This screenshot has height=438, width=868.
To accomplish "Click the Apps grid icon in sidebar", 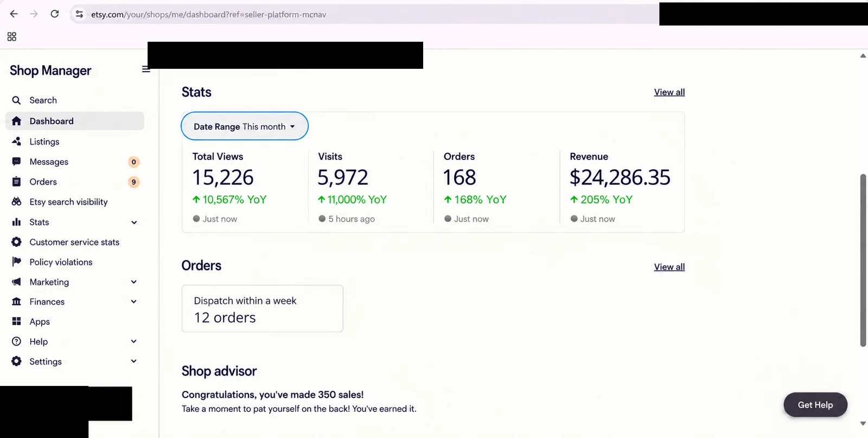I will 17,321.
